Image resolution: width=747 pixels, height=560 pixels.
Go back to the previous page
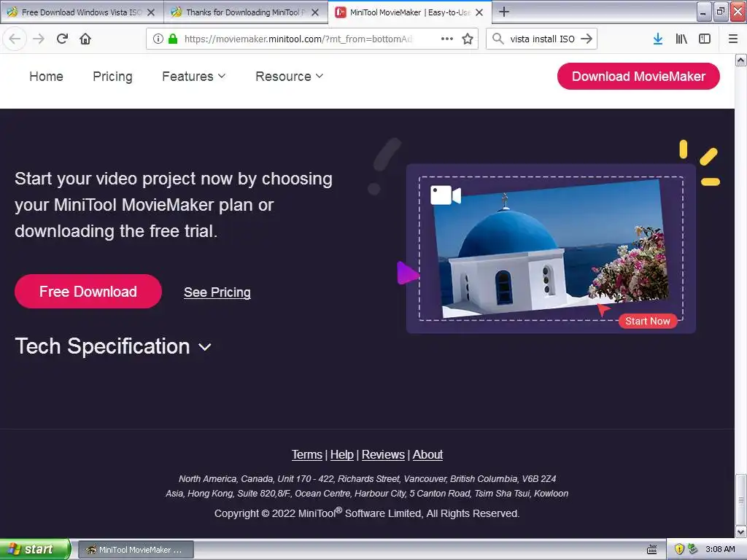tap(15, 39)
